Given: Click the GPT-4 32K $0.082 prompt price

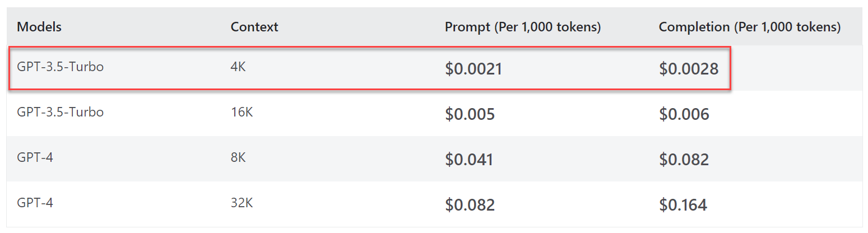Looking at the screenshot, I should [470, 205].
